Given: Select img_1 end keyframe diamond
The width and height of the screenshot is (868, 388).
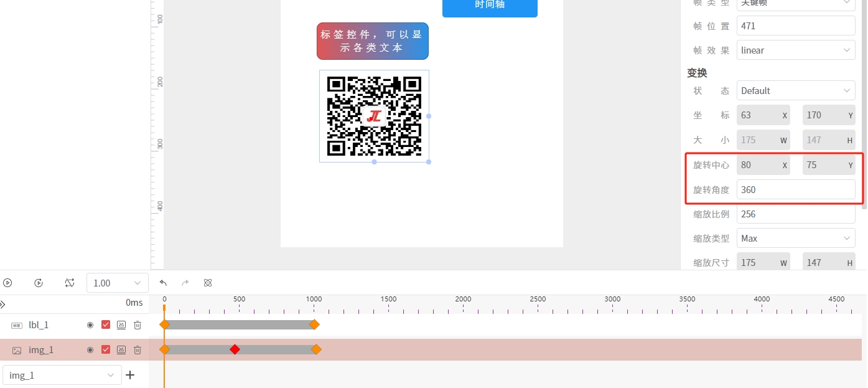Looking at the screenshot, I should click(316, 349).
